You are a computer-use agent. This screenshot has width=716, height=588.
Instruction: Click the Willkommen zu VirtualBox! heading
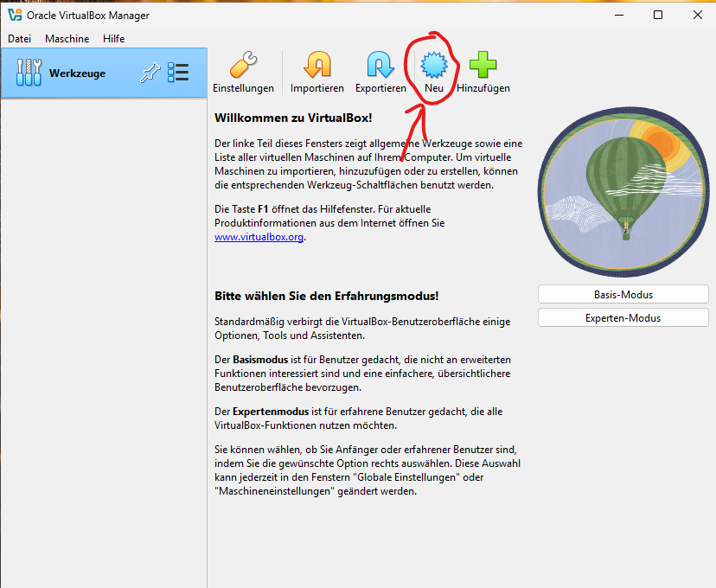pyautogui.click(x=293, y=118)
